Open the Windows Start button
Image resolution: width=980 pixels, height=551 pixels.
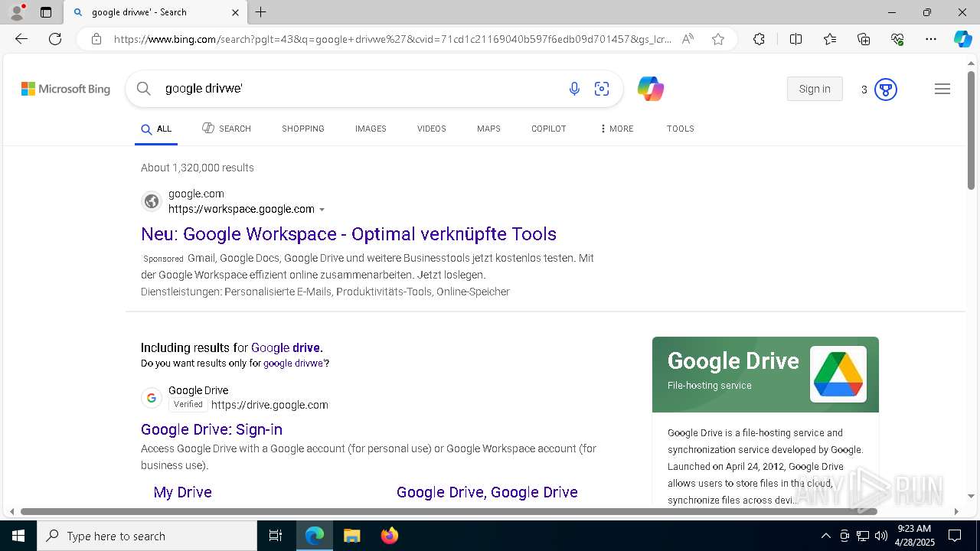pyautogui.click(x=18, y=536)
